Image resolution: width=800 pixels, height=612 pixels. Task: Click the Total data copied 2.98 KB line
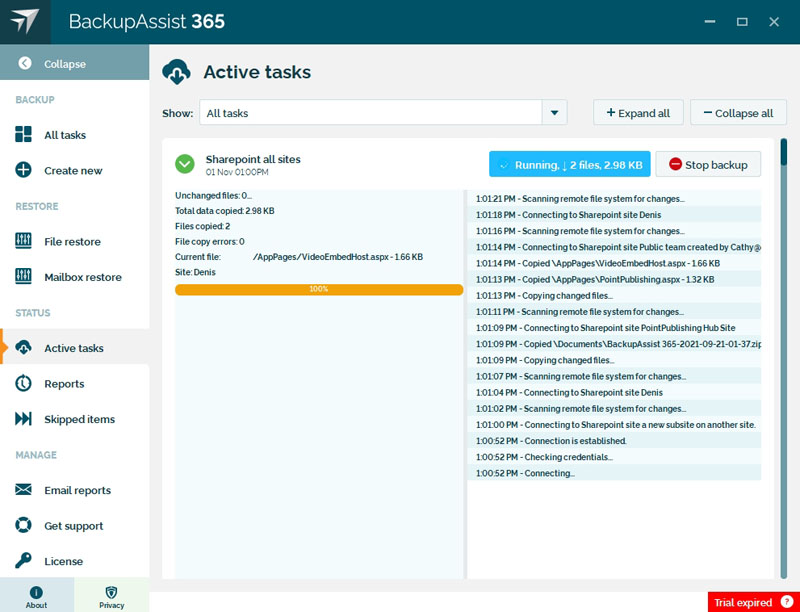[224, 211]
